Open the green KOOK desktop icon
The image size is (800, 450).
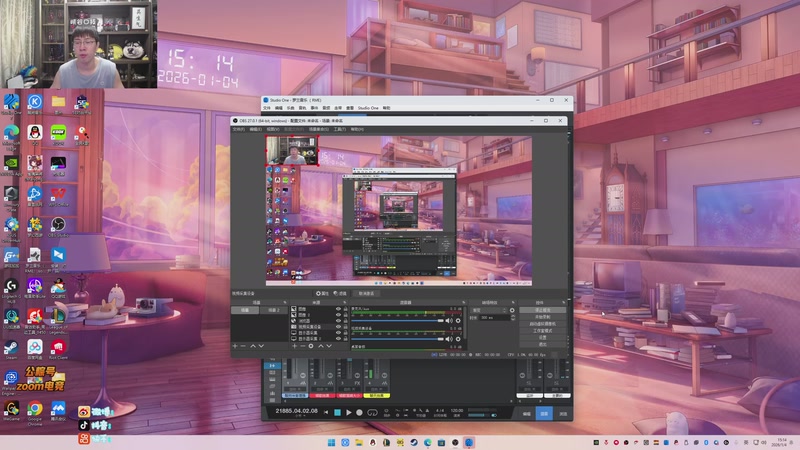(x=58, y=135)
